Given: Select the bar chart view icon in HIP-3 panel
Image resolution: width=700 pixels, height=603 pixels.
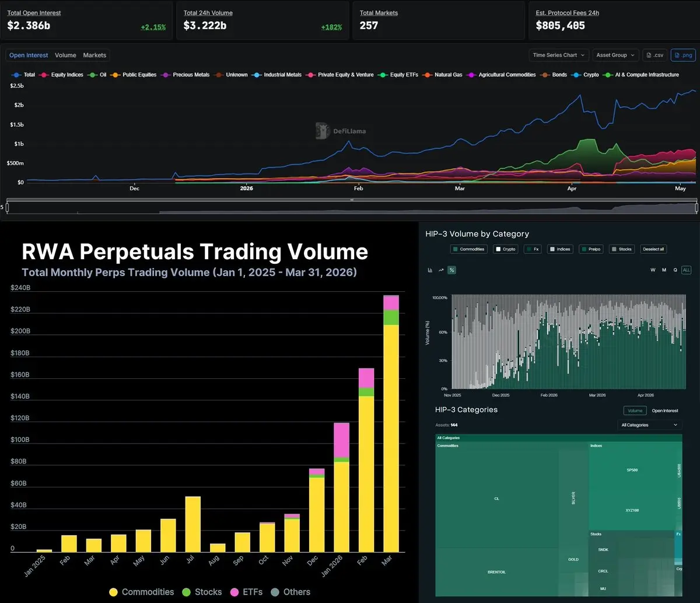Looking at the screenshot, I should pos(430,270).
